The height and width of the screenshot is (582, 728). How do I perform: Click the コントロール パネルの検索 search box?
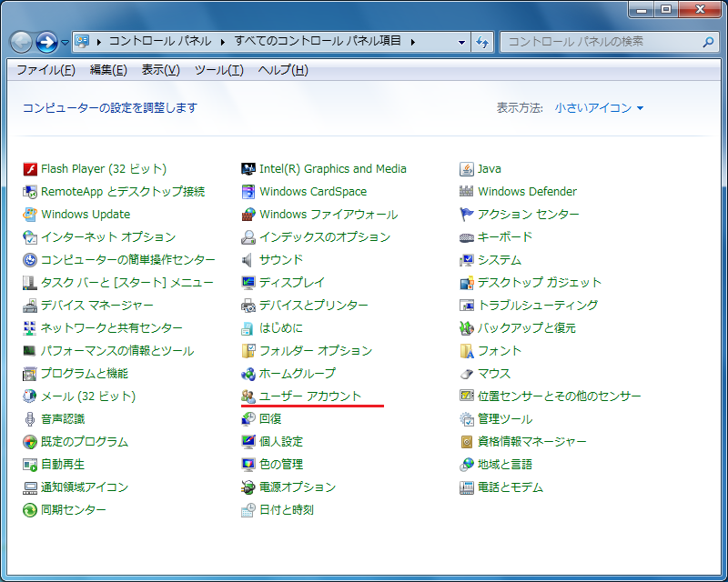click(601, 42)
